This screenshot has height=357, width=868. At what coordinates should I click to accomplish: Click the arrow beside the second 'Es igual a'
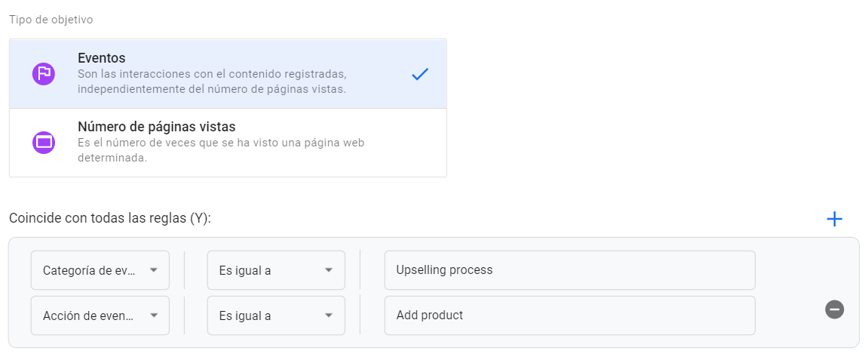329,315
